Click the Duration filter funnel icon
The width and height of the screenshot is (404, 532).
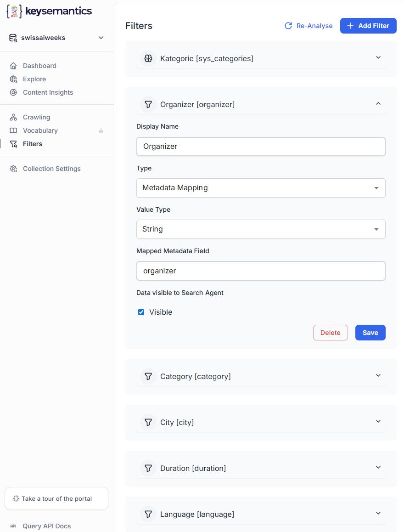coord(148,468)
